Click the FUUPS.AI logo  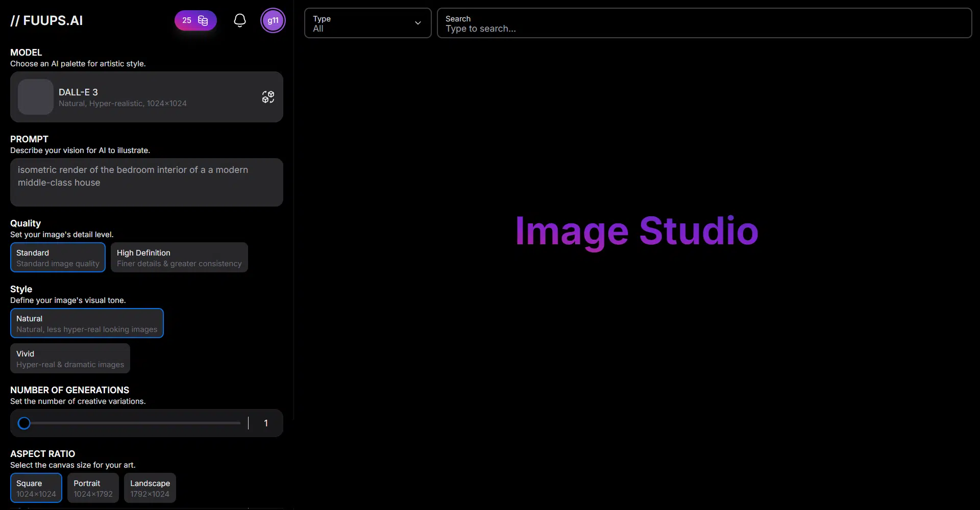(x=46, y=20)
